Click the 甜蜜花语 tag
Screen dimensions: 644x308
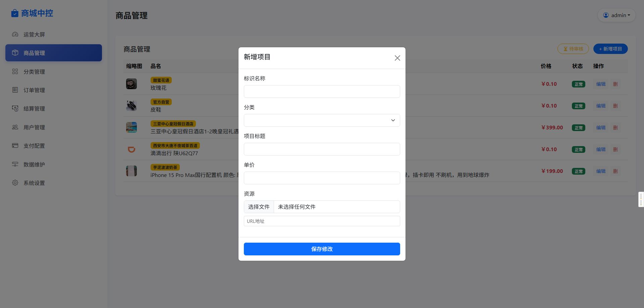[161, 80]
